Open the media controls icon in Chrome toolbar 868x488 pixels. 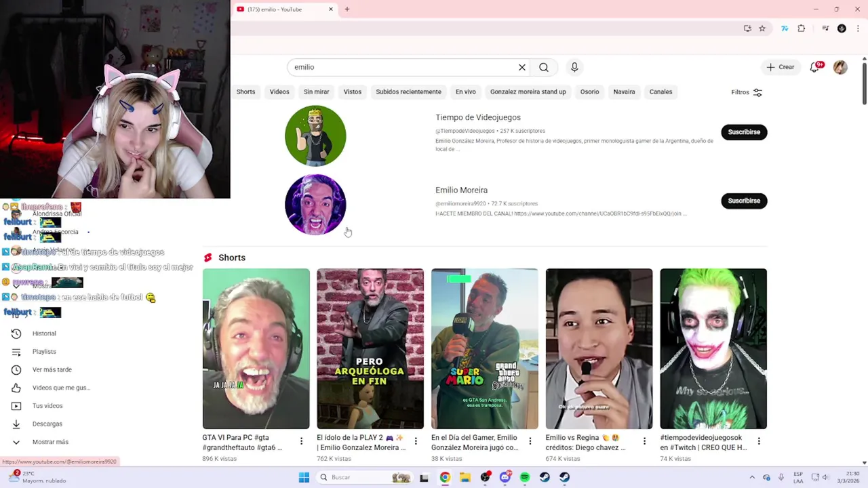pyautogui.click(x=825, y=28)
